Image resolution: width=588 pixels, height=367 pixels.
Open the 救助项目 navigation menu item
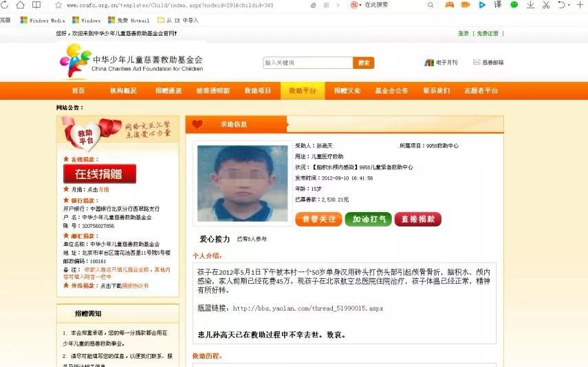(258, 90)
